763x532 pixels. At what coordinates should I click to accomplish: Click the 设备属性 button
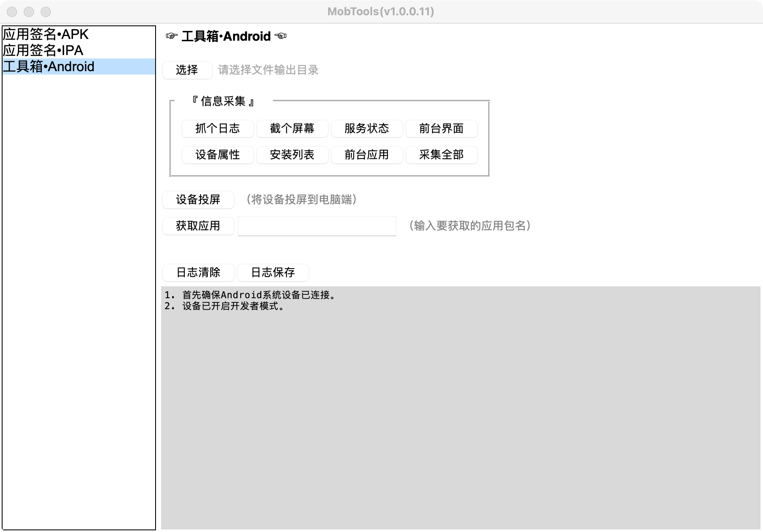pos(217,155)
